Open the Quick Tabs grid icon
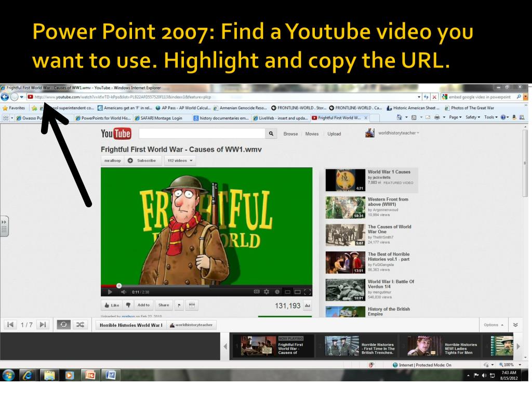 coord(6,118)
